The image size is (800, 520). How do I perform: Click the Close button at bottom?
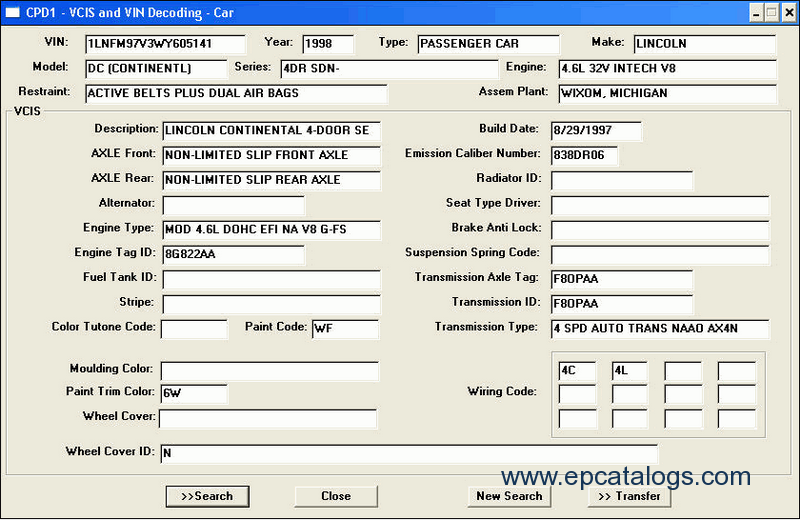336,496
